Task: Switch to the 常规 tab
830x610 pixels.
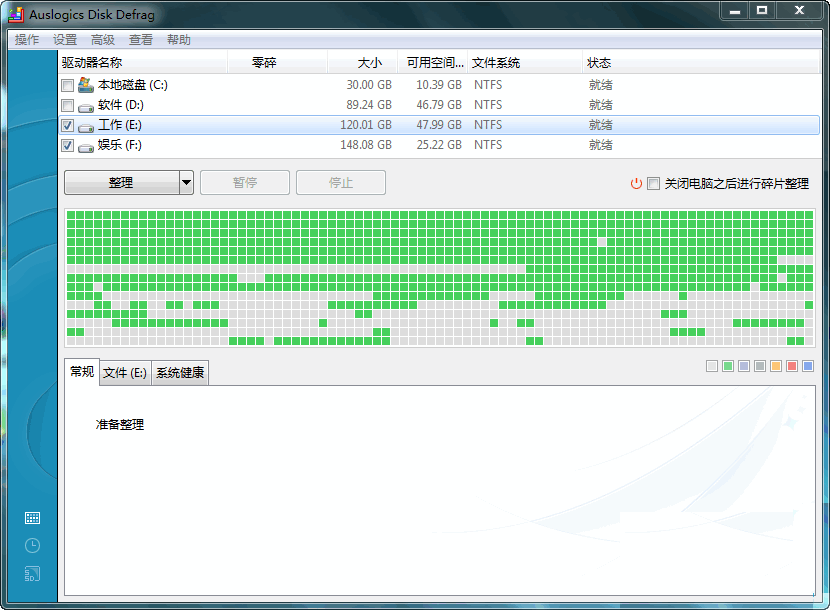Action: pyautogui.click(x=82, y=372)
